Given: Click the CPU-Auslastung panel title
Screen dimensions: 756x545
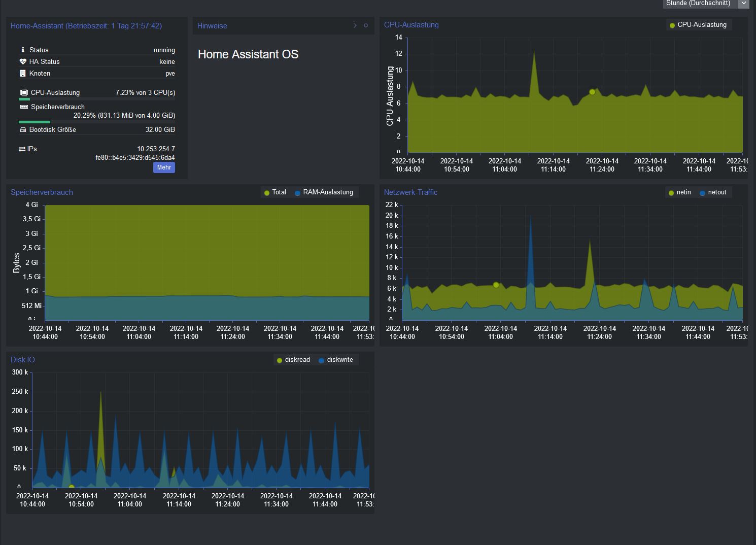Looking at the screenshot, I should pyautogui.click(x=411, y=25).
